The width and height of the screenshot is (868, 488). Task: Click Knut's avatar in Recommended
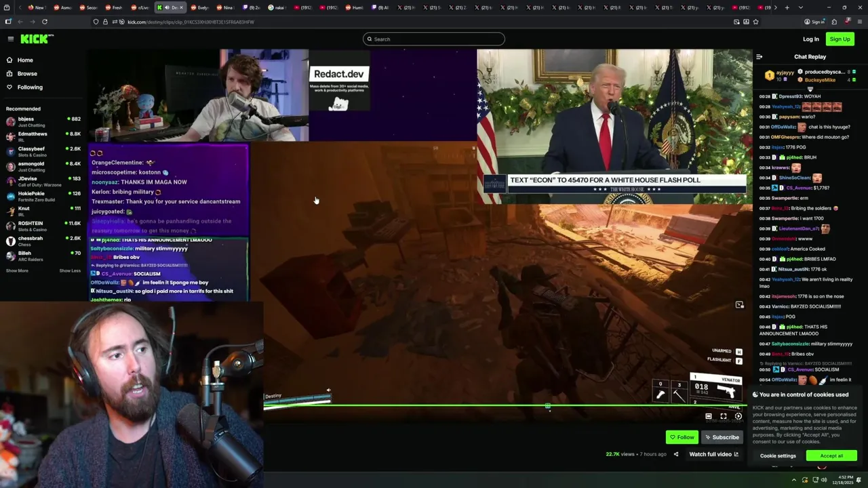[10, 211]
